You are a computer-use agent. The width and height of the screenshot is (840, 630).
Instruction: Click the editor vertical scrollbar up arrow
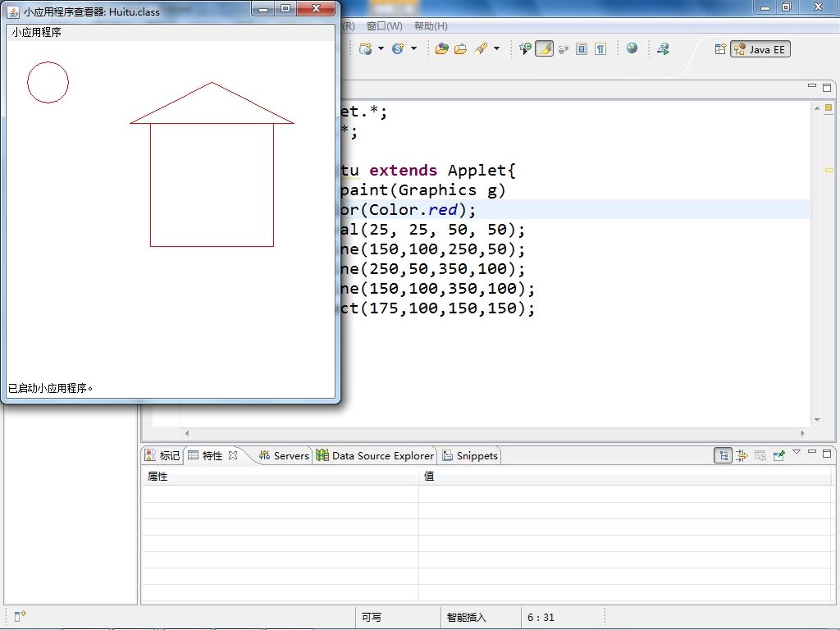[x=817, y=108]
